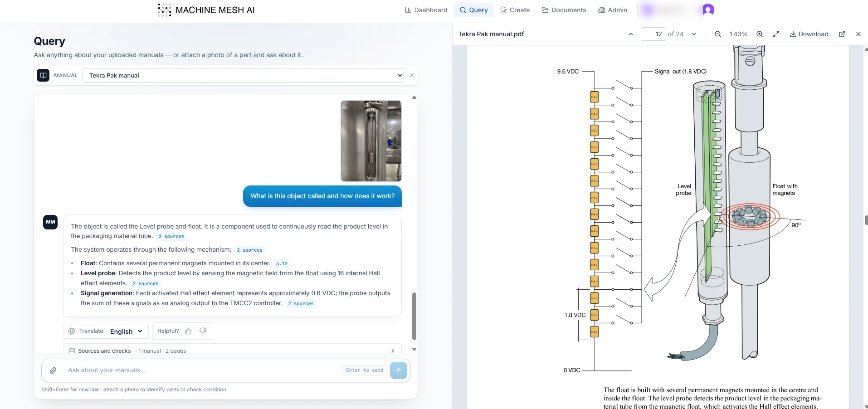868x409 pixels.
Task: Click the paperclip attach photo icon
Action: coord(53,370)
